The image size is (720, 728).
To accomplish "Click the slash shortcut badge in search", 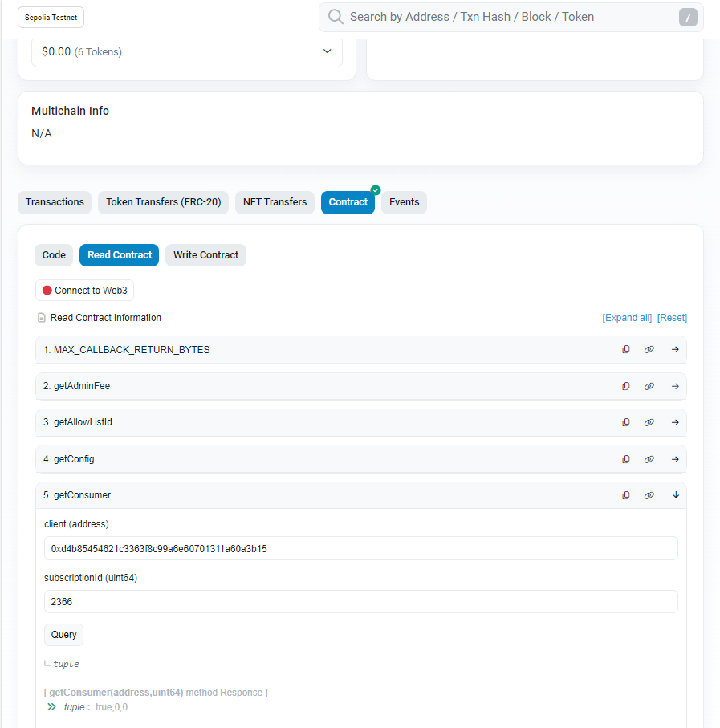I will point(688,18).
